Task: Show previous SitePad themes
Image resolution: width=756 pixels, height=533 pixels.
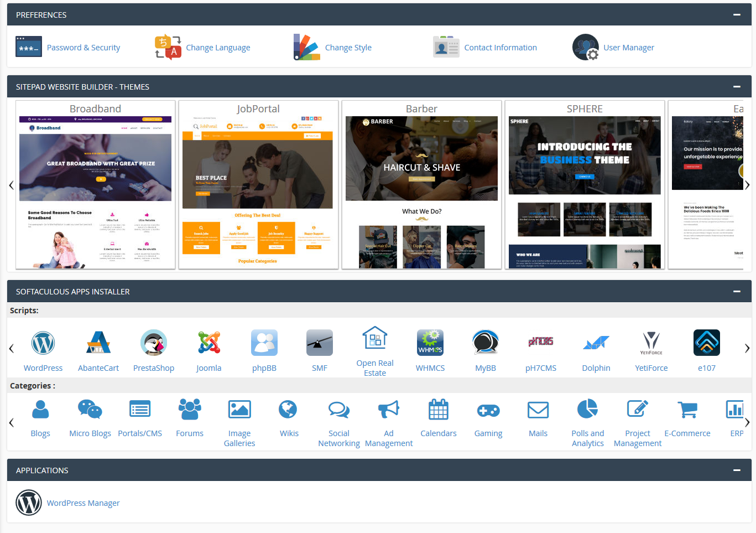Action: [x=11, y=185]
